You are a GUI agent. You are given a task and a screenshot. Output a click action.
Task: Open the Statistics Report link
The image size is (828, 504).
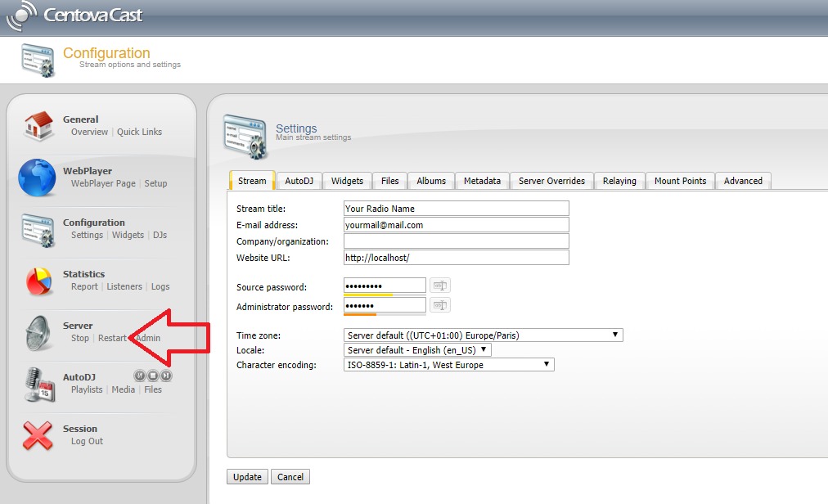(x=84, y=286)
